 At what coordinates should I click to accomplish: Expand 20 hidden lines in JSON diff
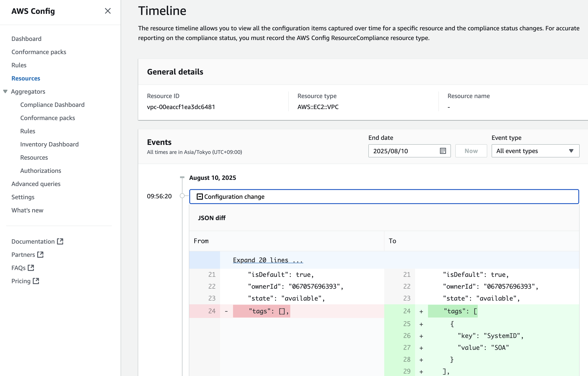pyautogui.click(x=268, y=260)
